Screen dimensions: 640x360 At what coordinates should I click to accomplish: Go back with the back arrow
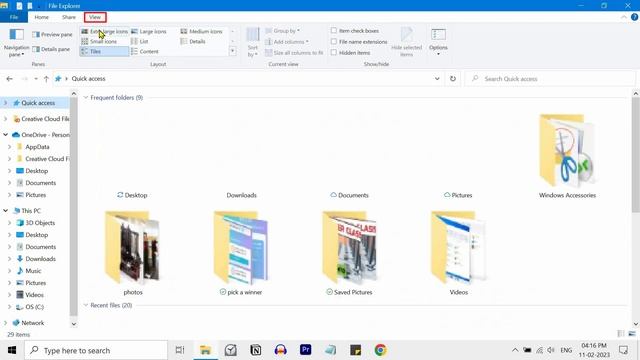tap(9, 79)
